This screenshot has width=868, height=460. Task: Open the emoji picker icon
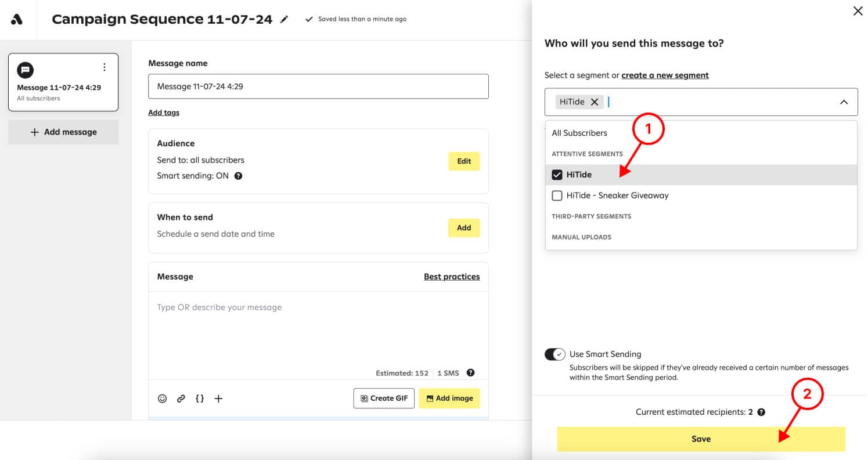[x=163, y=399]
